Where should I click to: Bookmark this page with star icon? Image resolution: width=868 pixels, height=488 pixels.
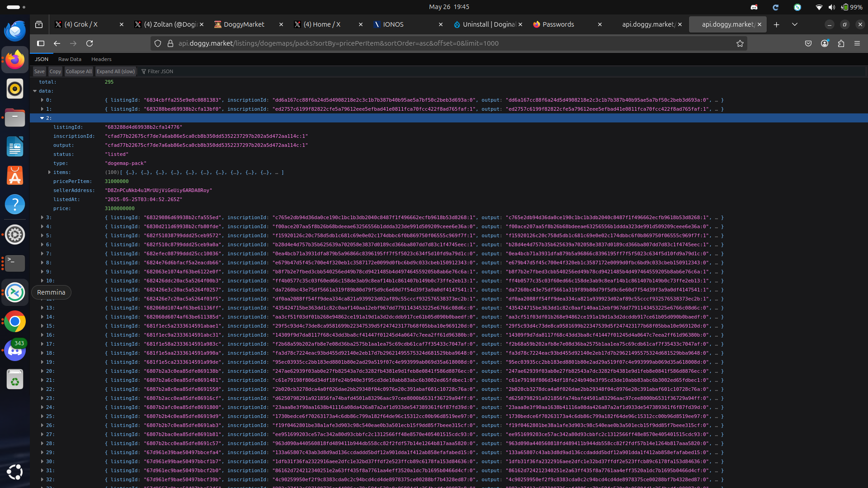click(x=740, y=43)
